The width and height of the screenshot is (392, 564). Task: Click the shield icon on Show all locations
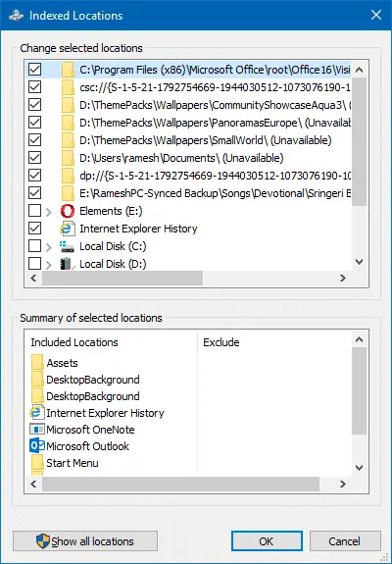pyautogui.click(x=43, y=541)
